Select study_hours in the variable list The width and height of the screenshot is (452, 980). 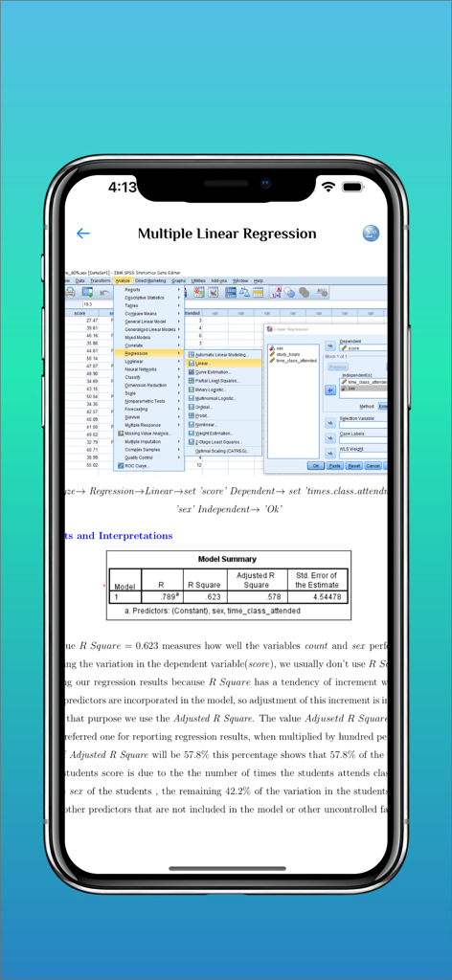pyautogui.click(x=286, y=354)
